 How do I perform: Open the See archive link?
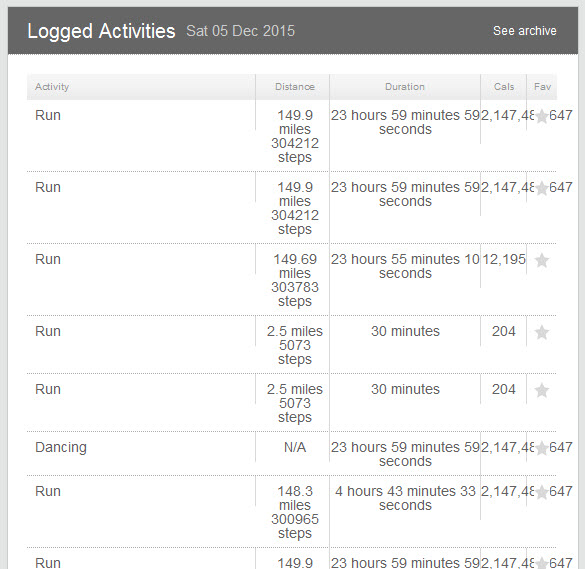[x=525, y=31]
